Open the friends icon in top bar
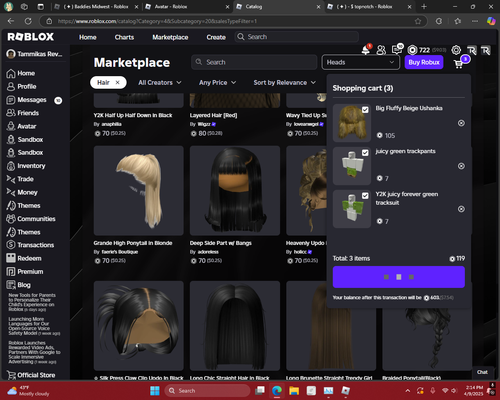 click(x=381, y=50)
